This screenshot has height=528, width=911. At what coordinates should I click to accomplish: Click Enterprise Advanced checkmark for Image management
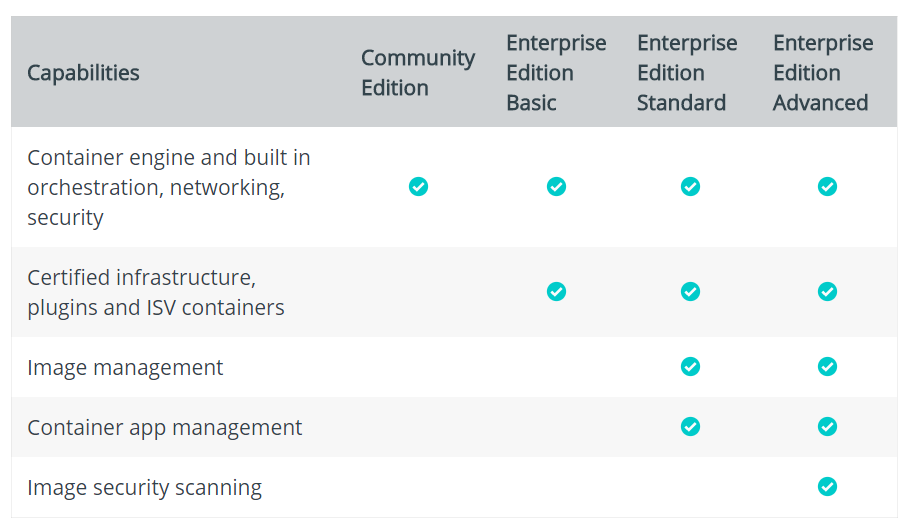pyautogui.click(x=827, y=367)
